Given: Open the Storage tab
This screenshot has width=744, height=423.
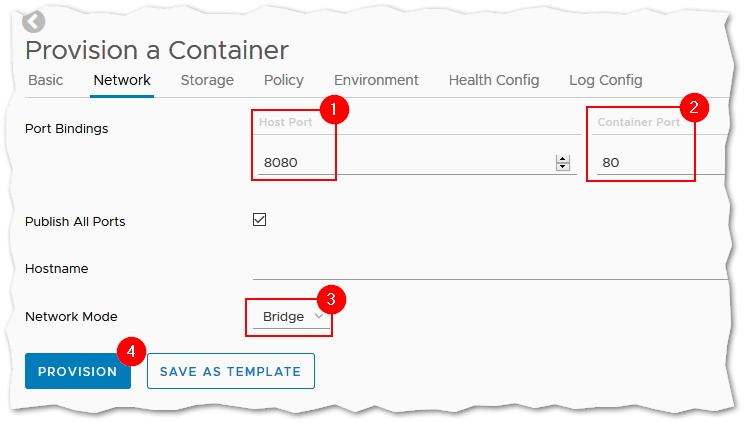Looking at the screenshot, I should tap(207, 80).
